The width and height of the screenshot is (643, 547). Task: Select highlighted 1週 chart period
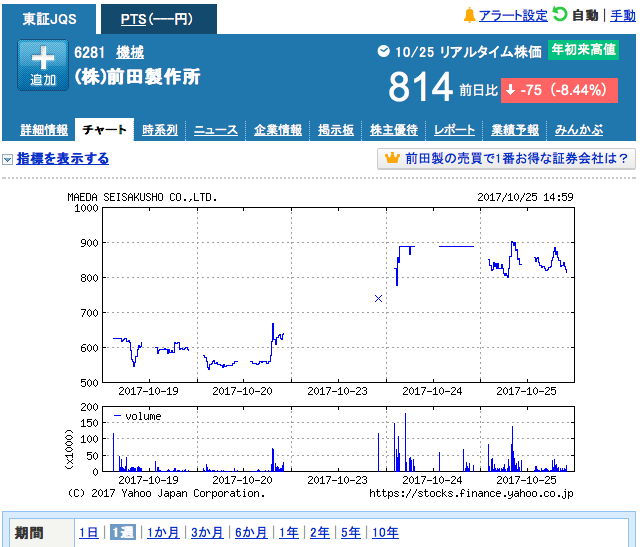click(123, 533)
